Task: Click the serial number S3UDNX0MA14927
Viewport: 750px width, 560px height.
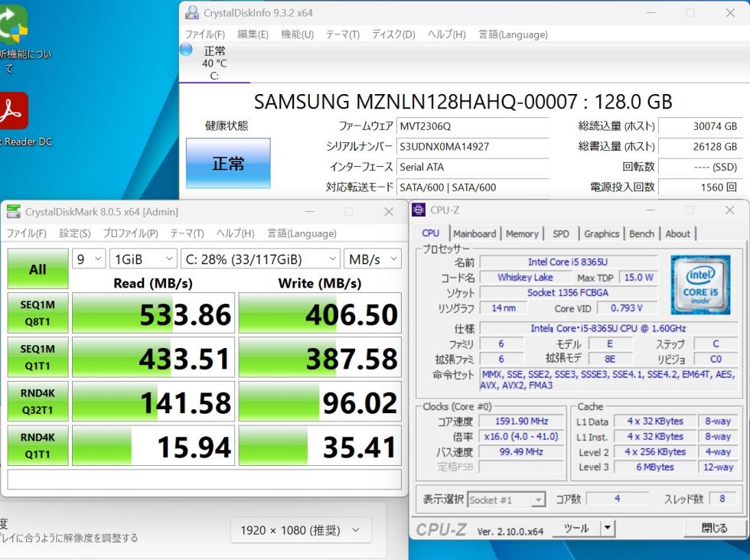Action: click(472, 146)
